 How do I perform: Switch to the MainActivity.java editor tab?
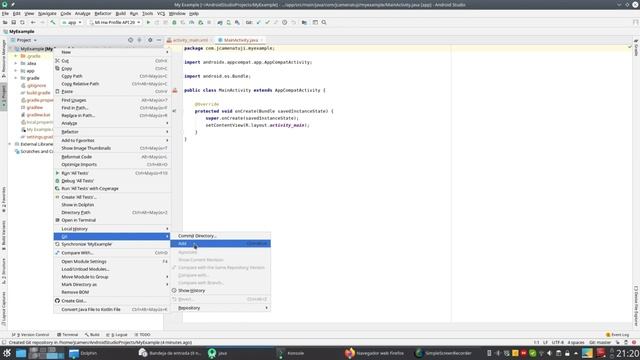(240, 40)
